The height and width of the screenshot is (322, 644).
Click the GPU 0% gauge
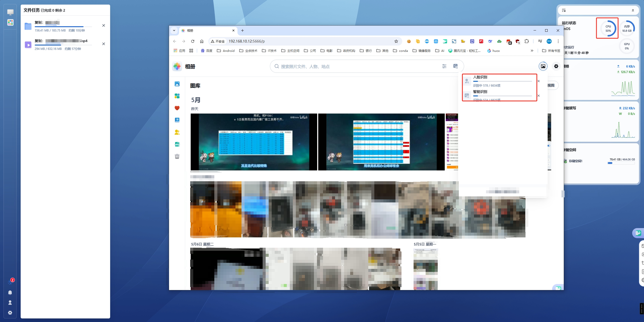[x=627, y=46]
